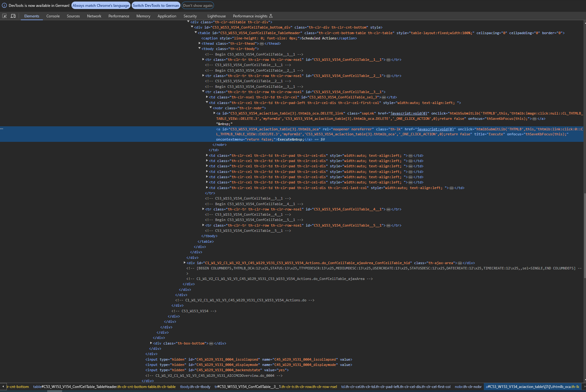Expand the tr ConfCellTable__4__1 row
586x392 pixels.
203,209
